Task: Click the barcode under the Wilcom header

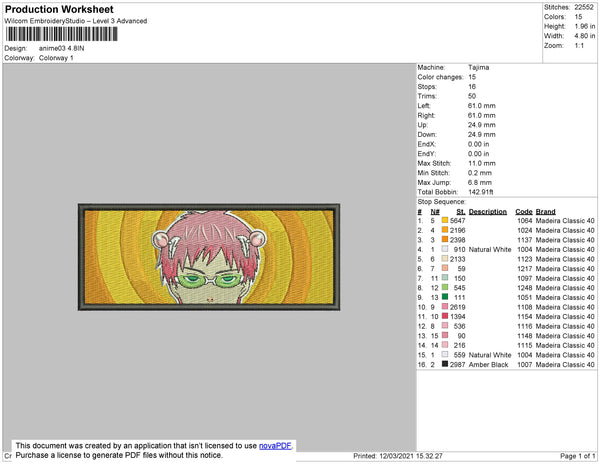Action: coord(61,34)
